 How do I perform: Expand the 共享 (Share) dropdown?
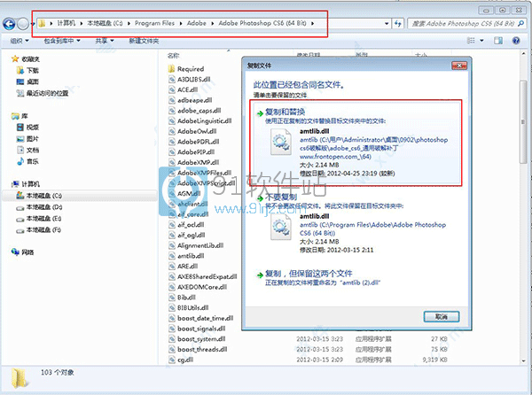(x=105, y=41)
